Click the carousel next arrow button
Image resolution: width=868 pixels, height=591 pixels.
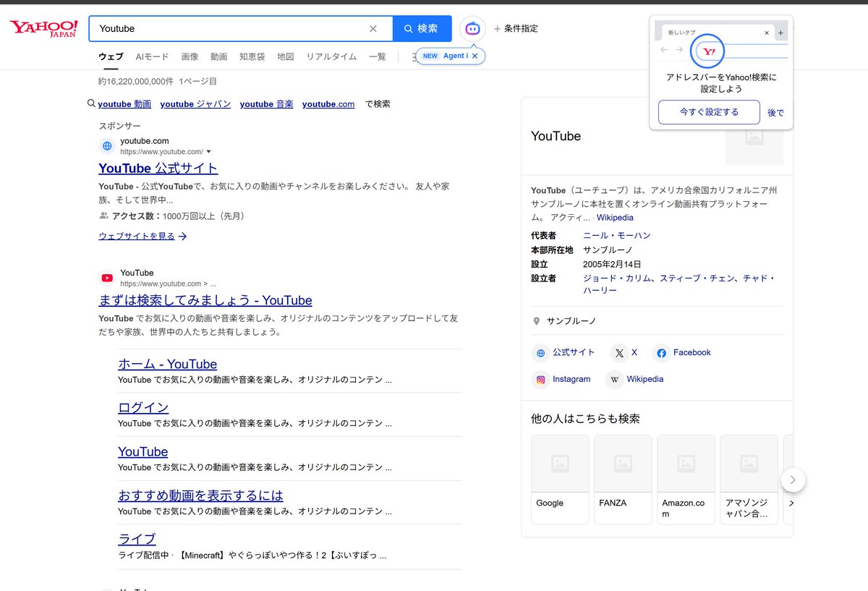pyautogui.click(x=793, y=480)
